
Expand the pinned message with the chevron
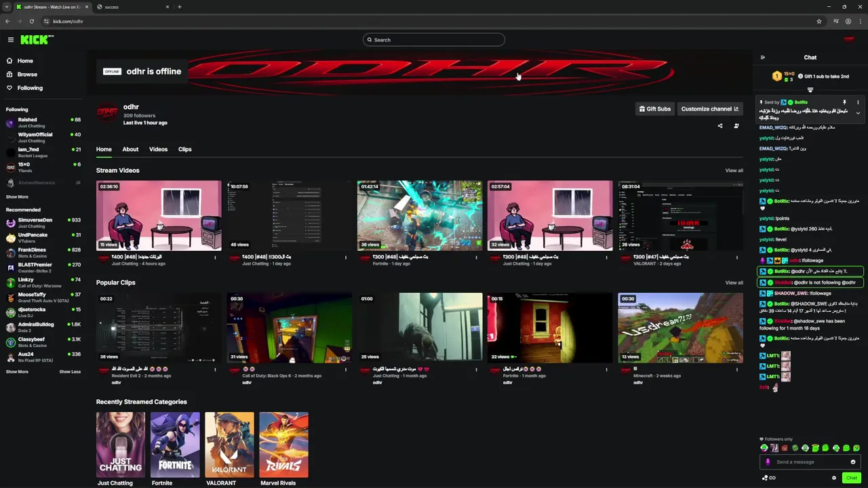(x=858, y=113)
